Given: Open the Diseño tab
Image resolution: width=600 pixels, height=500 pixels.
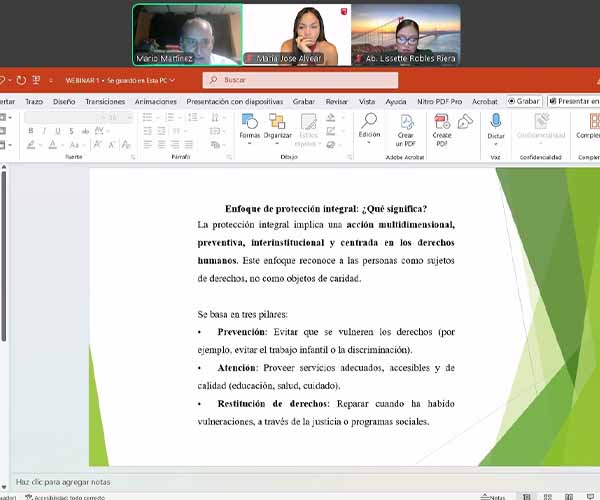Looking at the screenshot, I should (64, 101).
